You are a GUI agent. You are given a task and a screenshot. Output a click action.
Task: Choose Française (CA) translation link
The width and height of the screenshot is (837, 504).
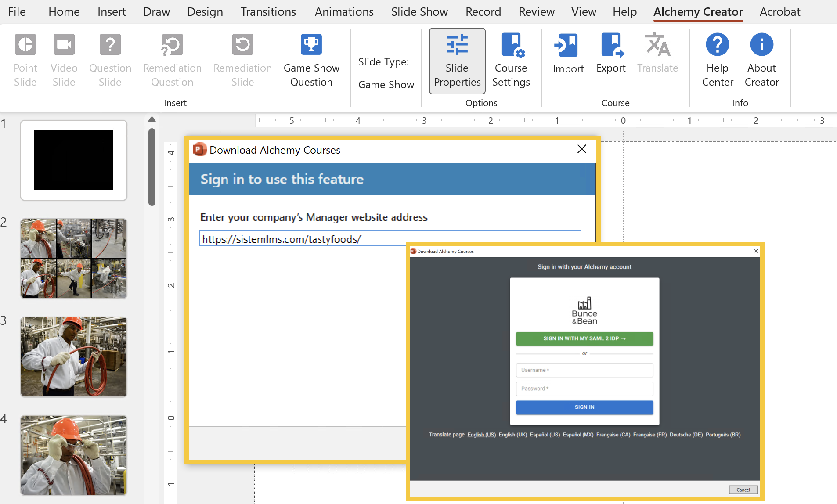613,435
